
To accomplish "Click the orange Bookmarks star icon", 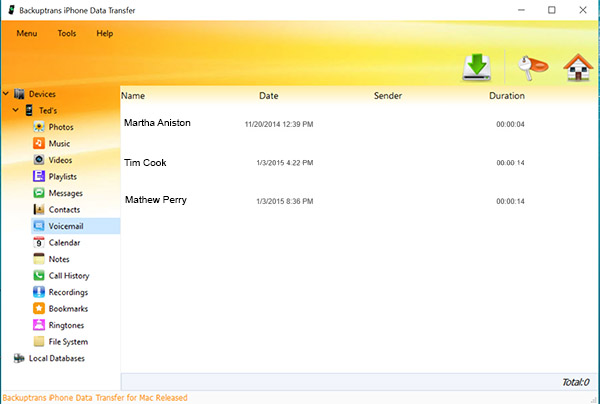I will tap(39, 308).
